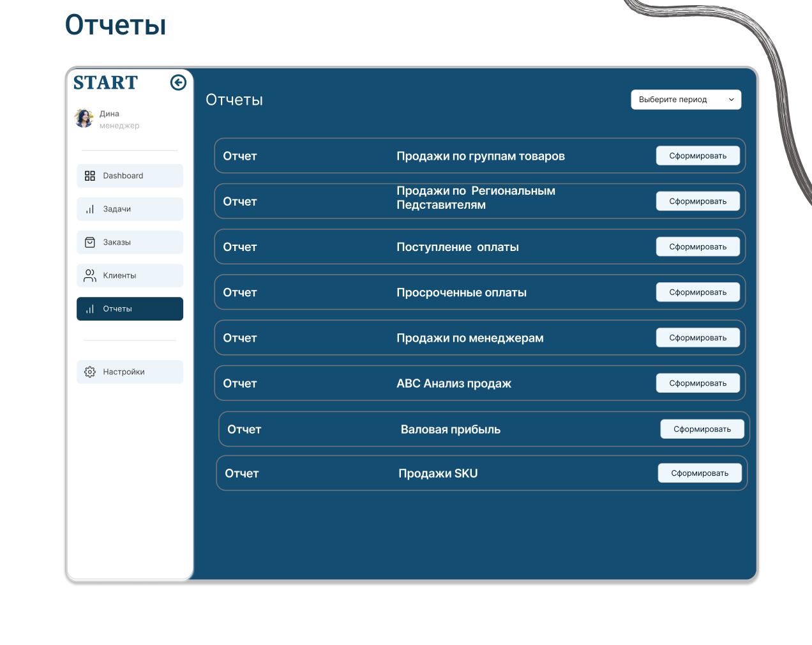Click the Заказы shopping bag icon
Image resolution: width=812 pixels, height=645 pixels.
pyautogui.click(x=90, y=242)
